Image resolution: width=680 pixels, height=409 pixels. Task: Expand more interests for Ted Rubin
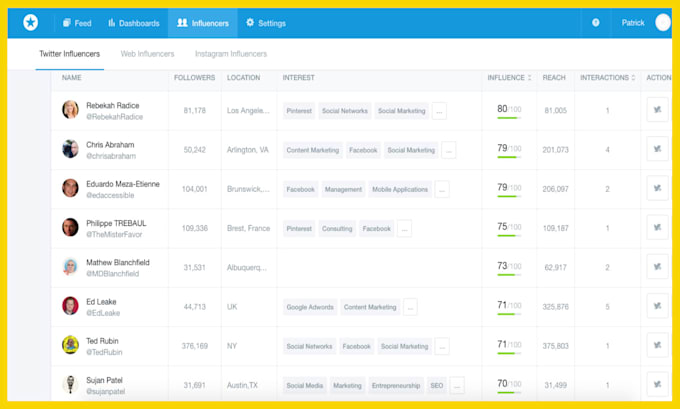(x=442, y=346)
